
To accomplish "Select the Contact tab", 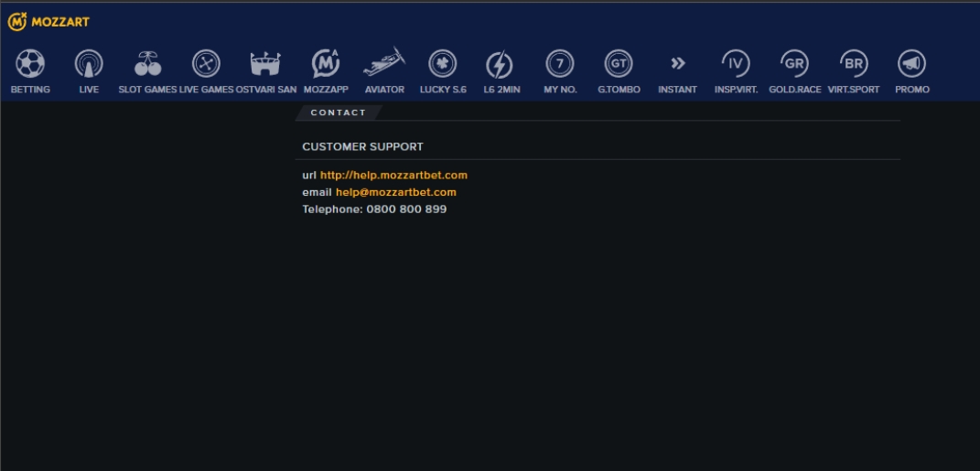I will pos(339,112).
